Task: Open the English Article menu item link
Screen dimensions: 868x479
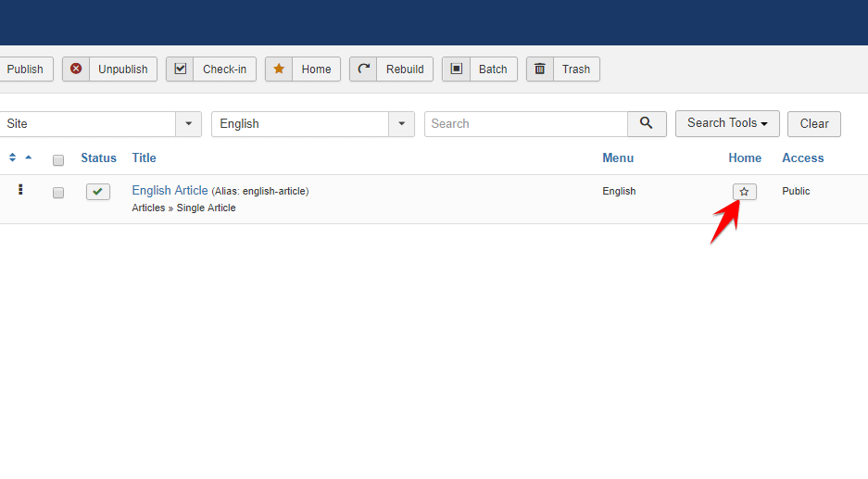Action: tap(170, 191)
